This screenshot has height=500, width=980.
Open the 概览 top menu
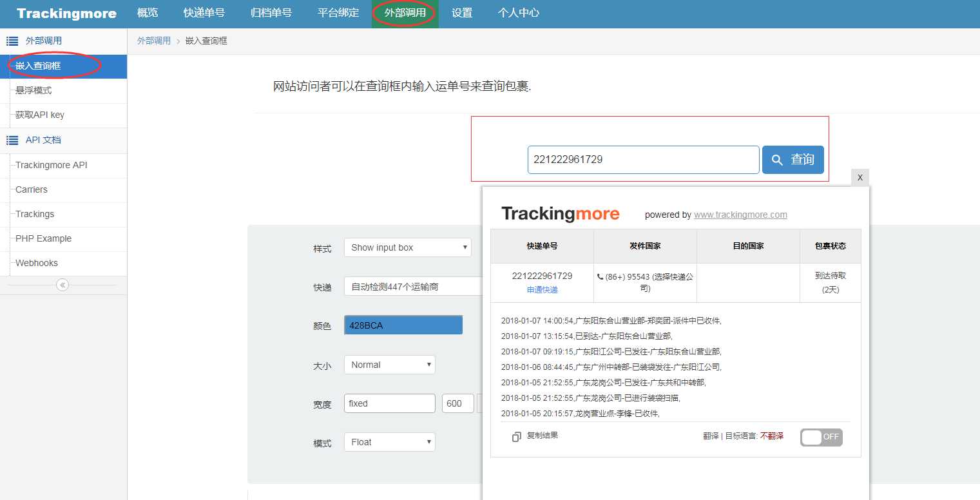(x=148, y=13)
